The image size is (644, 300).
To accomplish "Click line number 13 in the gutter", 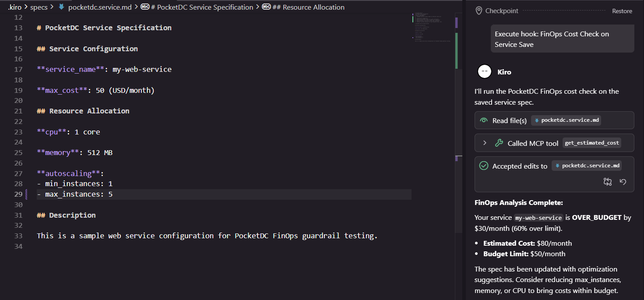I will click(x=18, y=28).
